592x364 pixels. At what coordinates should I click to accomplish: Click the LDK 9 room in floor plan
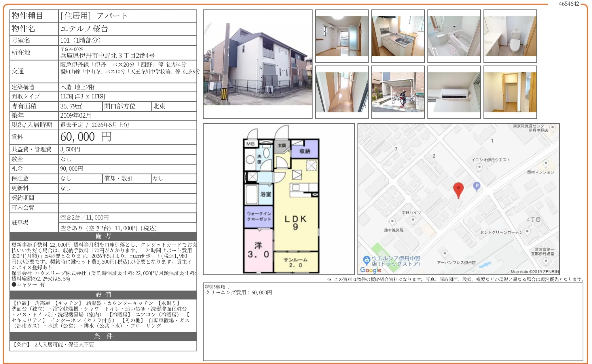[295, 222]
